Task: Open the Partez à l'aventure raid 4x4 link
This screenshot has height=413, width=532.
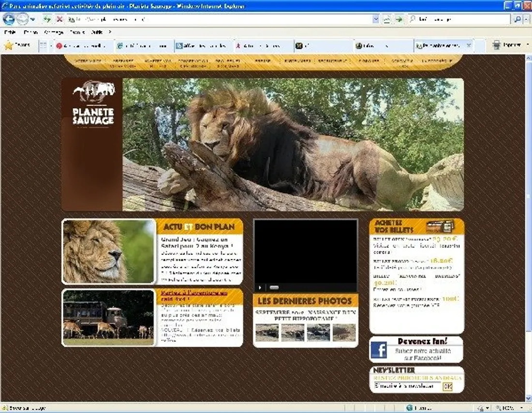Action: [x=194, y=295]
